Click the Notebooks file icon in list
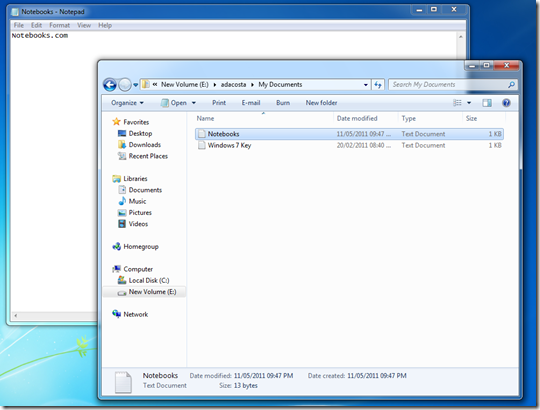Viewport: 540px width, 410px height. click(x=202, y=134)
